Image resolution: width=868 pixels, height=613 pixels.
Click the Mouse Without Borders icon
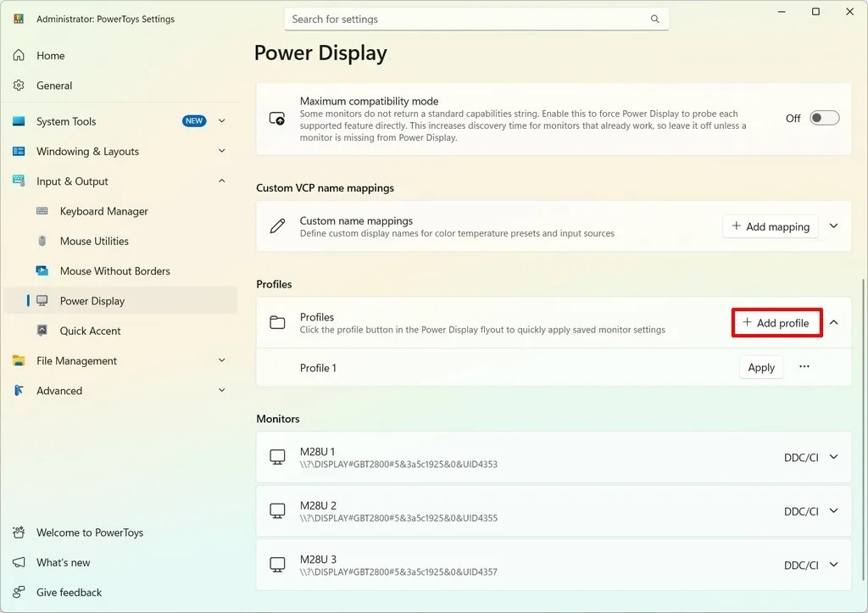[x=42, y=270]
